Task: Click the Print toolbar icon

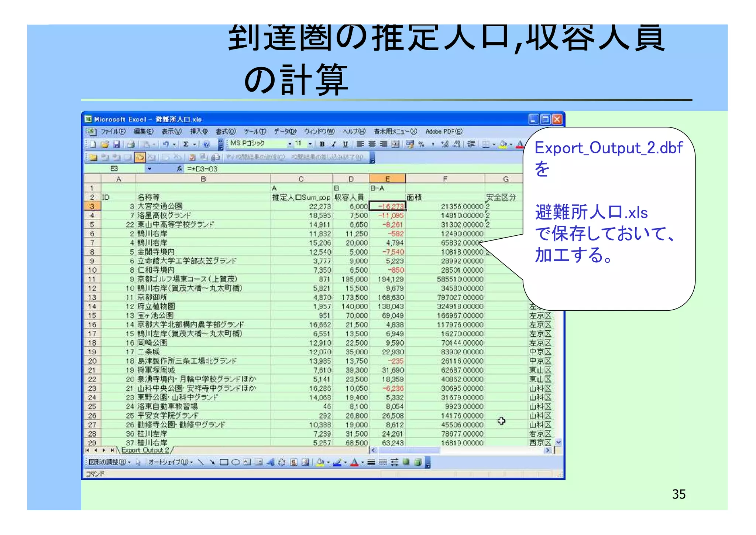Action: [131, 144]
